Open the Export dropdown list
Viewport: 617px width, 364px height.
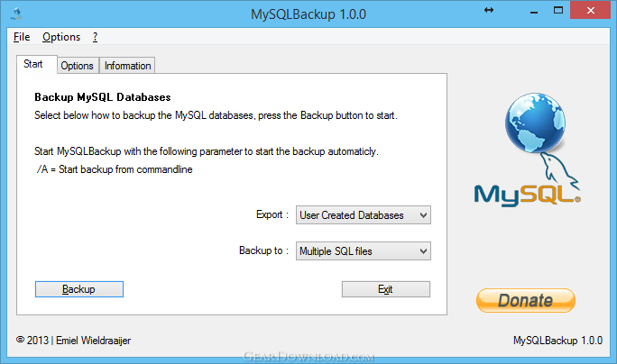423,215
